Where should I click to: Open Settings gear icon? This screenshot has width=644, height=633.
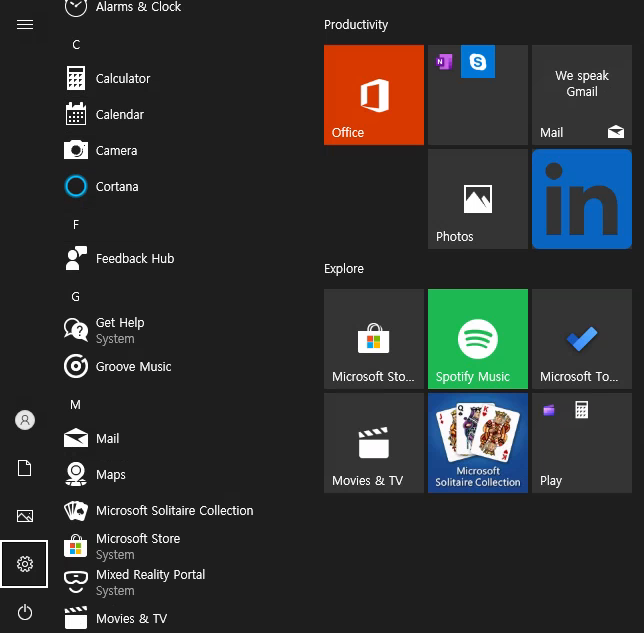pos(25,564)
